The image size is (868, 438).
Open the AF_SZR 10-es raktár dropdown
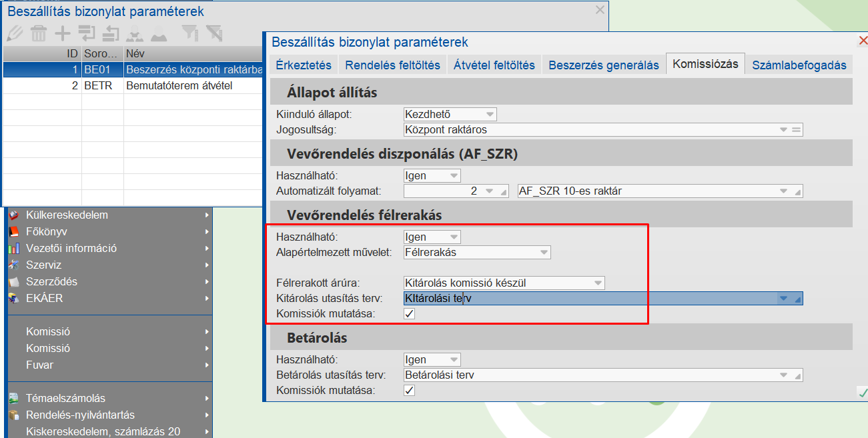(785, 191)
